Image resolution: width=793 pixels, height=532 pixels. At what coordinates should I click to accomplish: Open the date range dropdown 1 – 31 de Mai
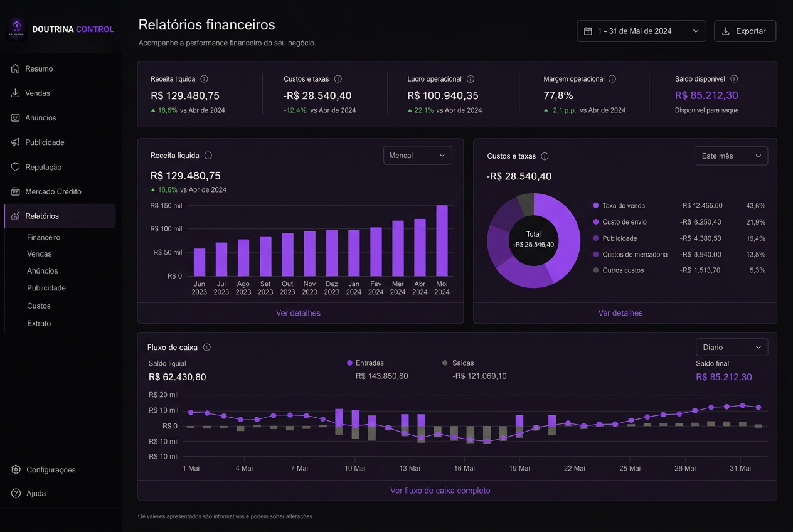pyautogui.click(x=641, y=31)
